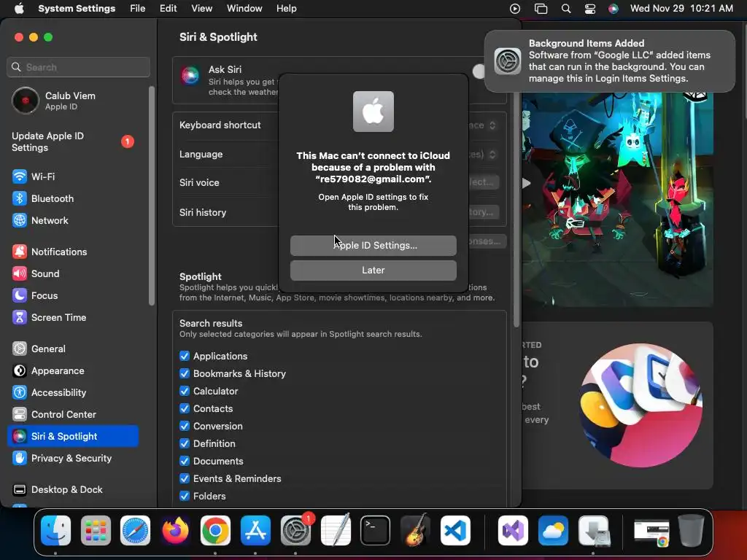Uncheck Folders search result category
The width and height of the screenshot is (747, 560).
[185, 496]
